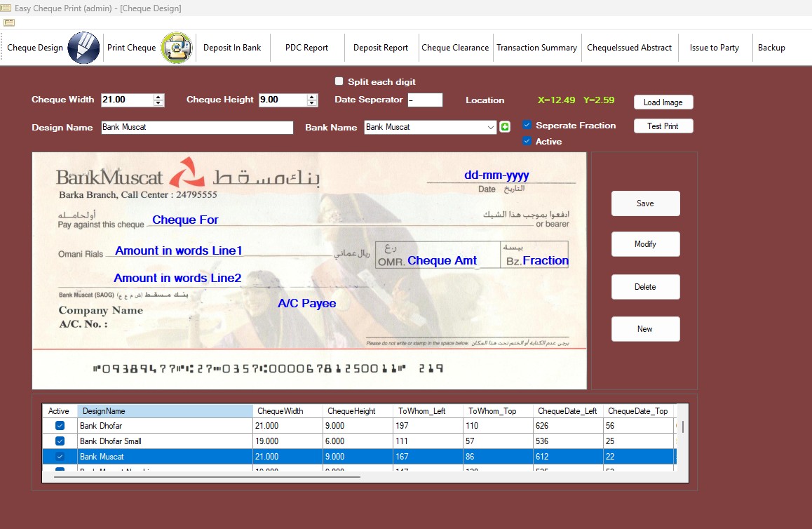This screenshot has height=529, width=812.
Task: Click the DesignName column header
Action: pos(165,411)
